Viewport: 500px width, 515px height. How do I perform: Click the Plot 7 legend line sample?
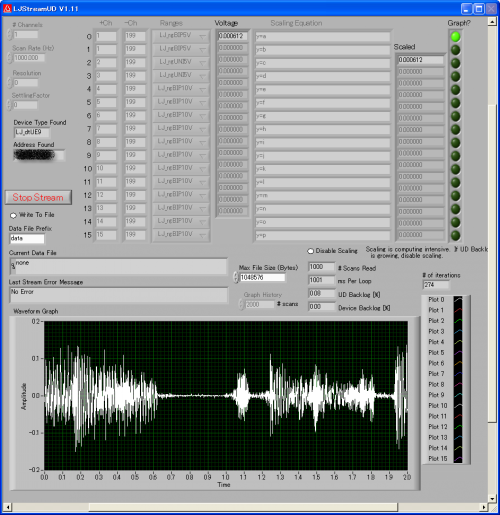coord(458,374)
